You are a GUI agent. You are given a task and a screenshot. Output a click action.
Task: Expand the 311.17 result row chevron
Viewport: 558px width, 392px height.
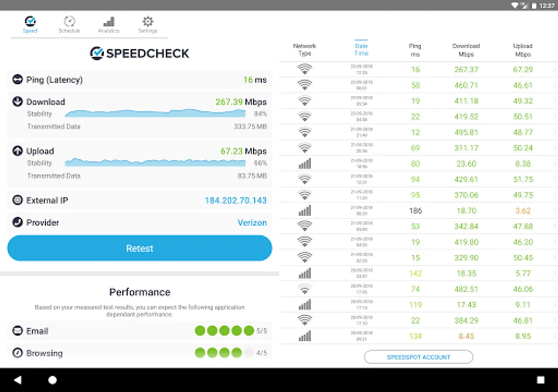(555, 148)
